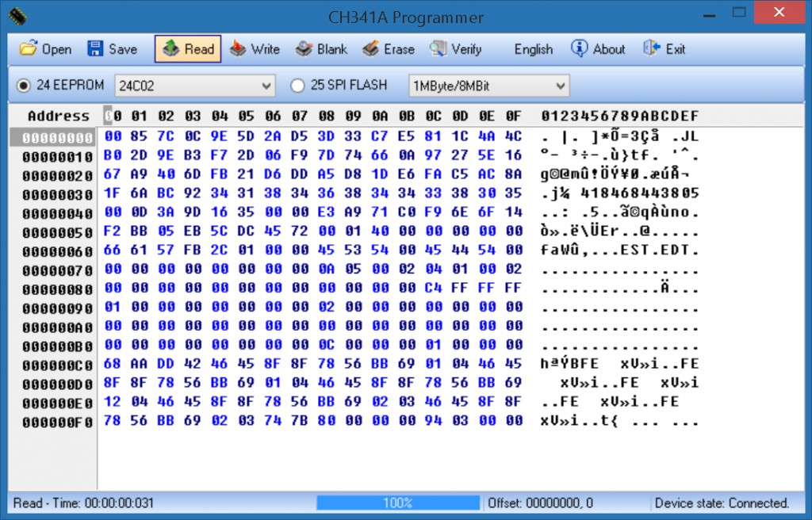Click the Save button label

(123, 49)
